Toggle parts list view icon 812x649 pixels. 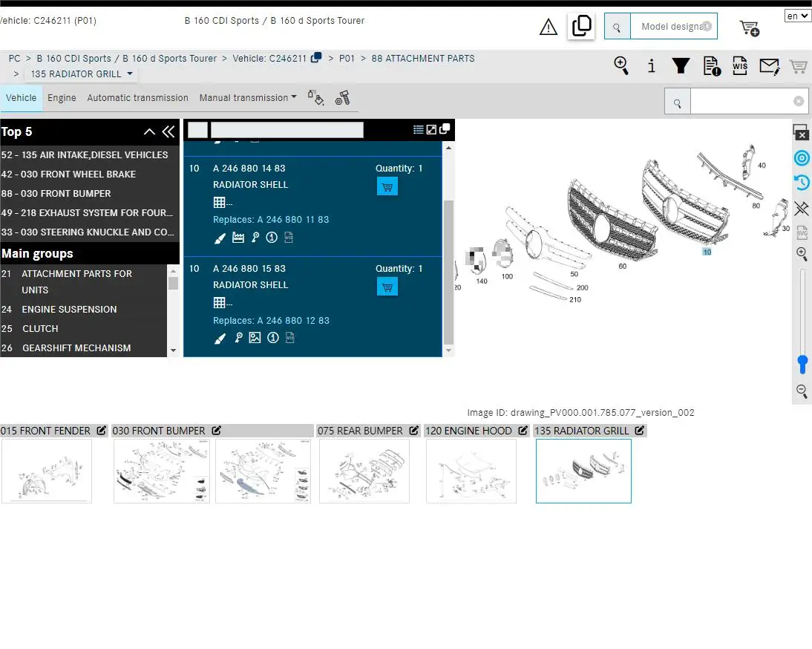(x=419, y=129)
